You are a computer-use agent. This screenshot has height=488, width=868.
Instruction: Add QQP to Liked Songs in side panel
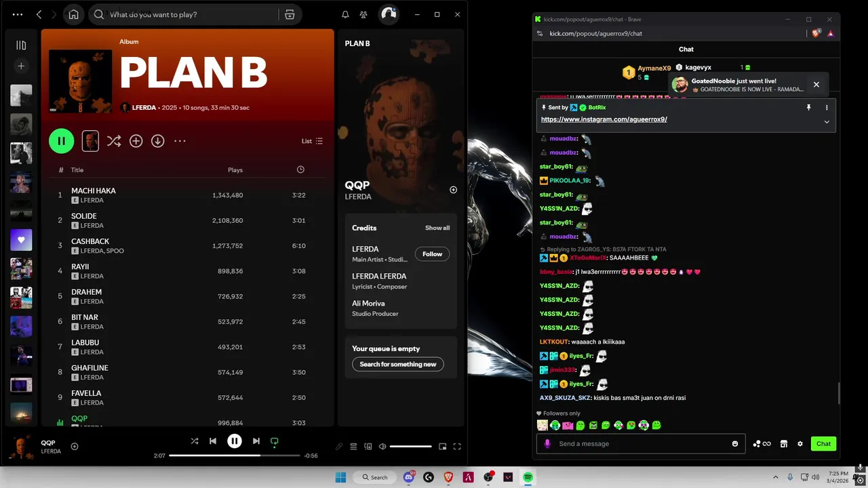454,190
